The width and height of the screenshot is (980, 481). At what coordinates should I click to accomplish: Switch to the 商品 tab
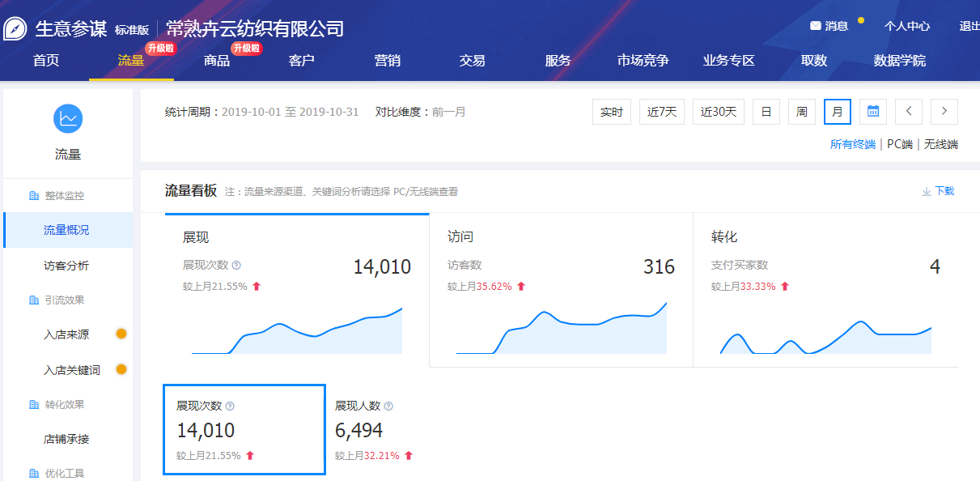[x=217, y=61]
